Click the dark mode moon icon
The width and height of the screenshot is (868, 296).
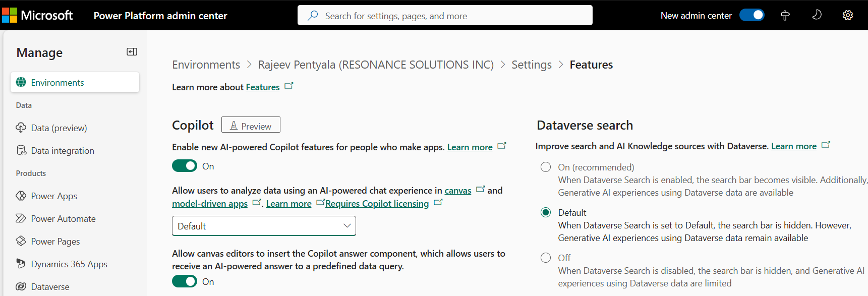817,15
